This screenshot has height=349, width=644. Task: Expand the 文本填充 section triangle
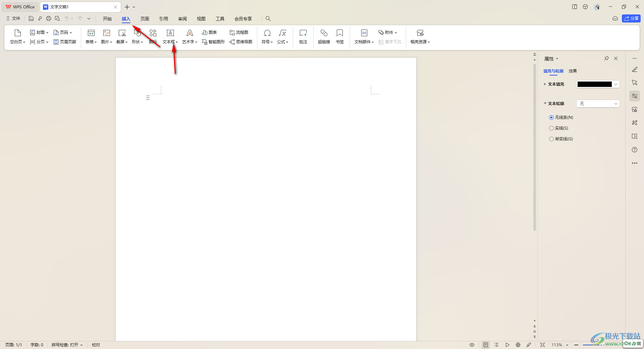coord(545,84)
